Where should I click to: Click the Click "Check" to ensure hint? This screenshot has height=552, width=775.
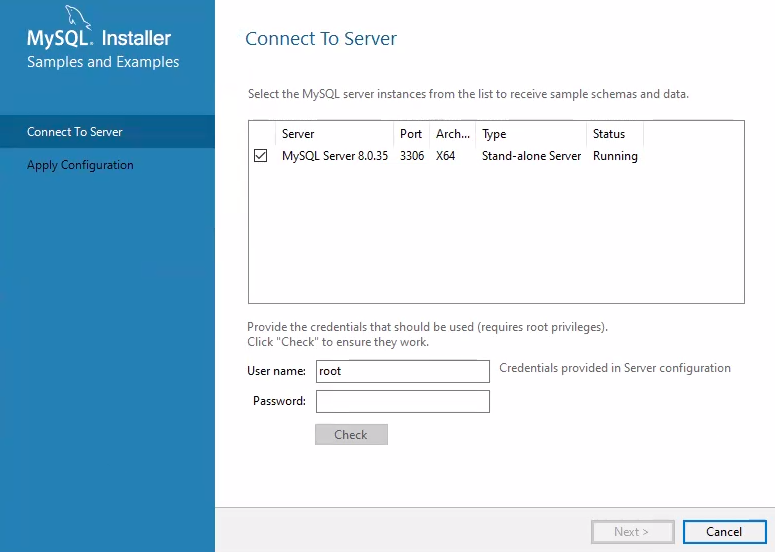[x=338, y=342]
